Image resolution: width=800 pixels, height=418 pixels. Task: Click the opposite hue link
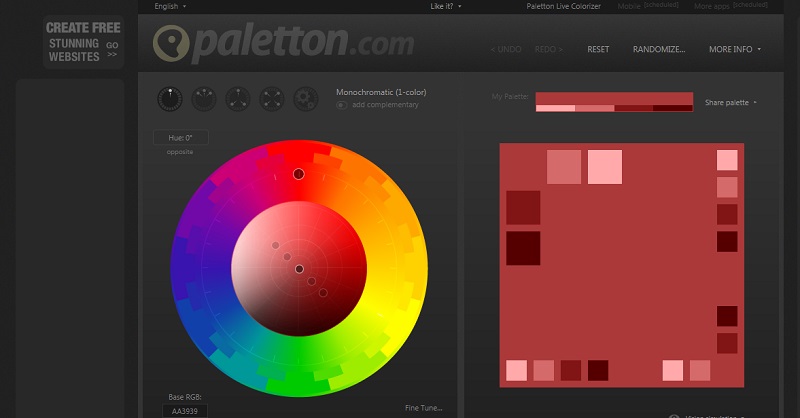coord(180,152)
